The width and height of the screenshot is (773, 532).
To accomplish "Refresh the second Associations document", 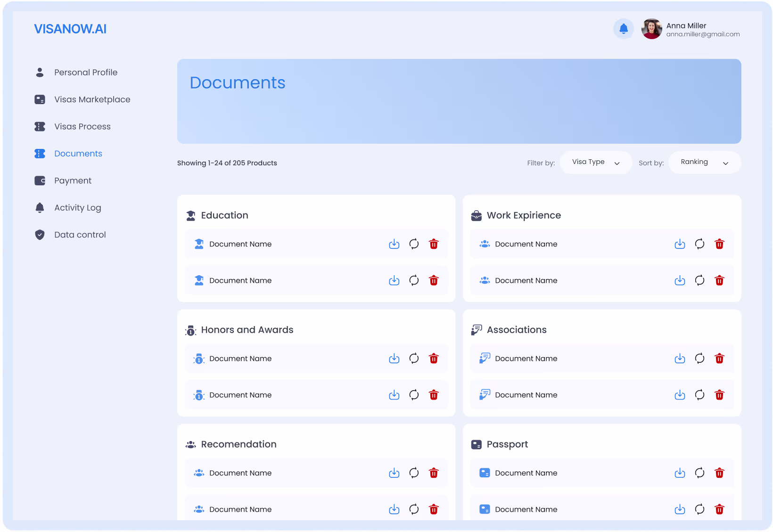I will pyautogui.click(x=699, y=395).
